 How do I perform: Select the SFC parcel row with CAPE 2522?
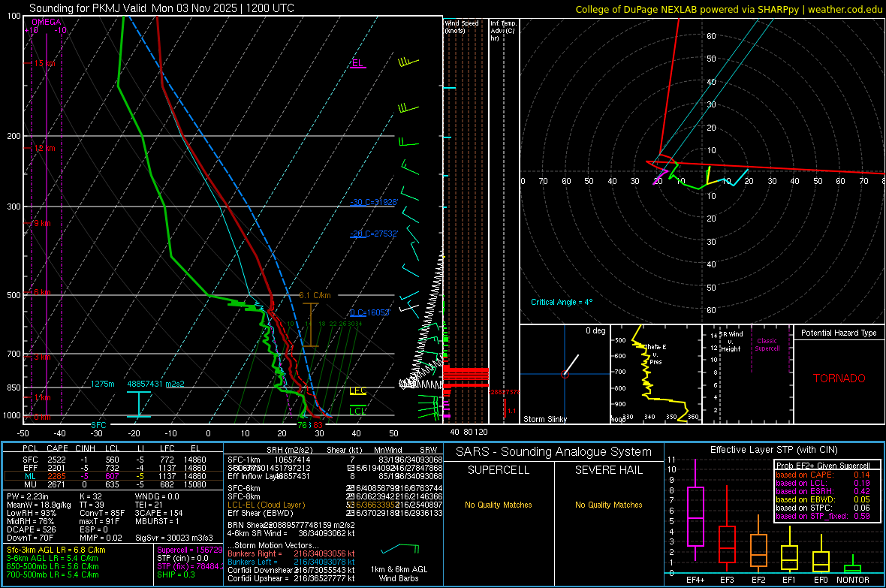click(113, 460)
